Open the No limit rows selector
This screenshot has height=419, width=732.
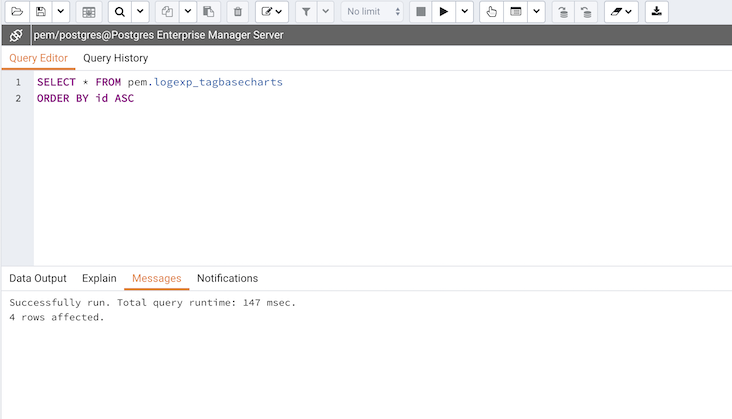click(373, 12)
